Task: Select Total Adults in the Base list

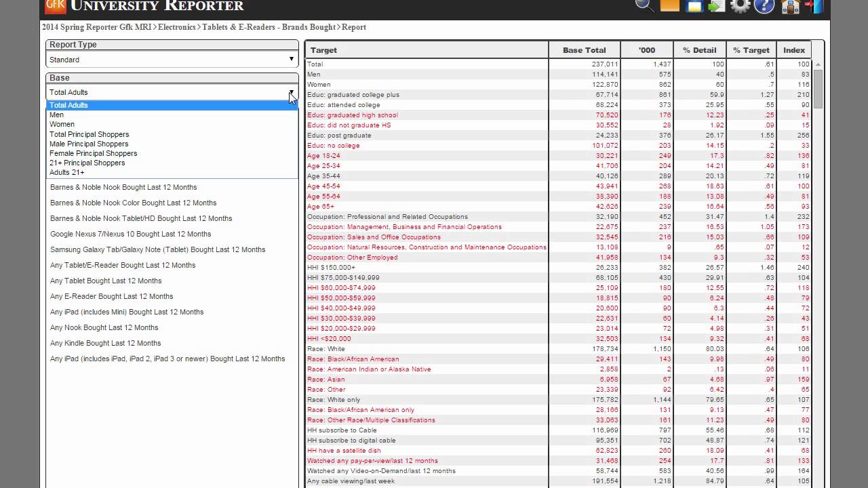Action: click(172, 105)
